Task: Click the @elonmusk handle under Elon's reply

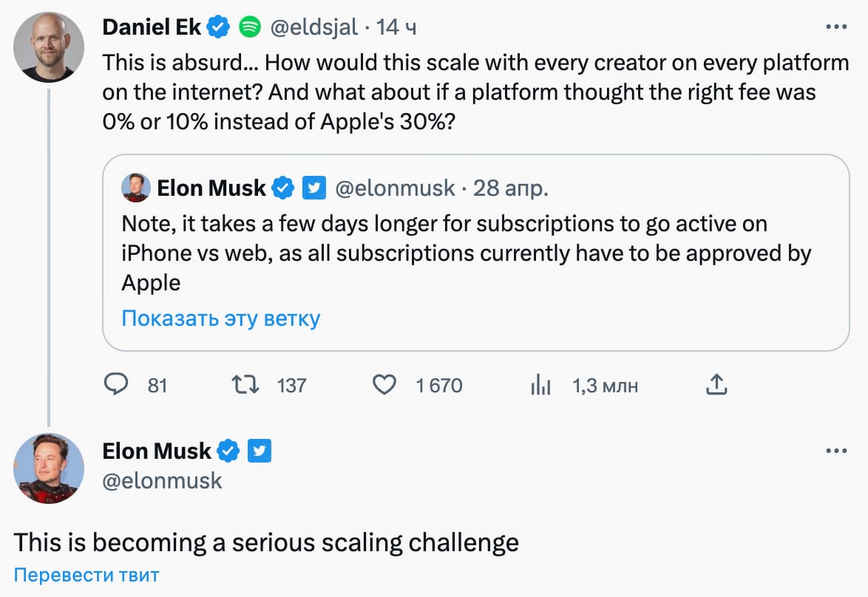Action: pyautogui.click(x=162, y=480)
